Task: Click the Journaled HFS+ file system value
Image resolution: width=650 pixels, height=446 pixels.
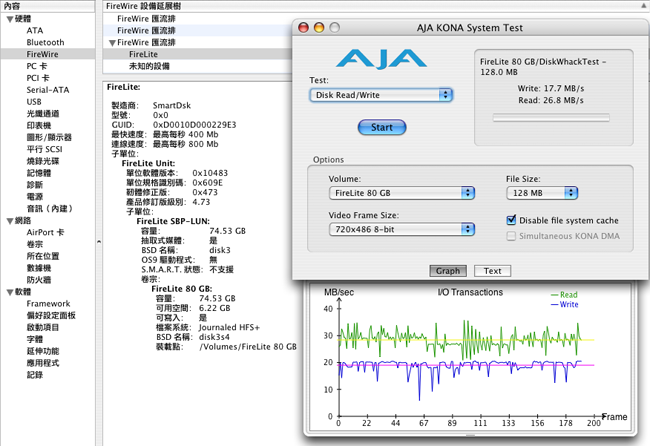Action: (x=229, y=327)
